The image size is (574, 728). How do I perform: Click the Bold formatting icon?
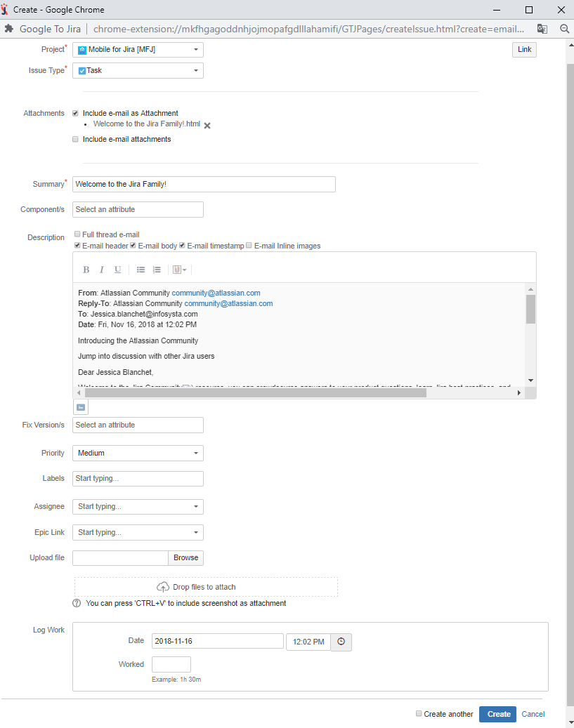86,270
